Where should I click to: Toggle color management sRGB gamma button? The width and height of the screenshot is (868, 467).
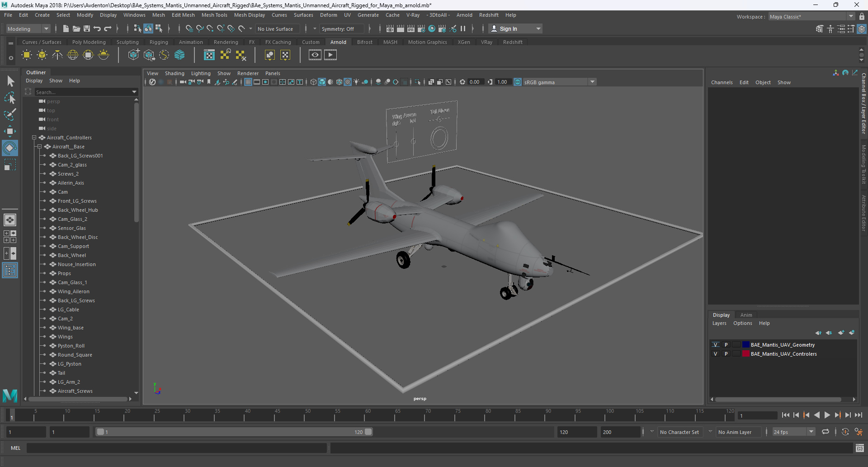point(518,82)
